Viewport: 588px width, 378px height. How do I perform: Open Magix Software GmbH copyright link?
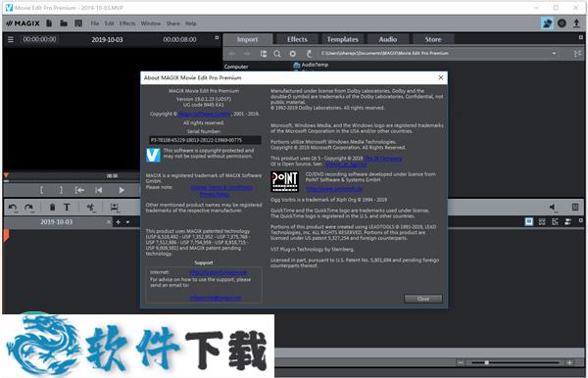pos(205,114)
